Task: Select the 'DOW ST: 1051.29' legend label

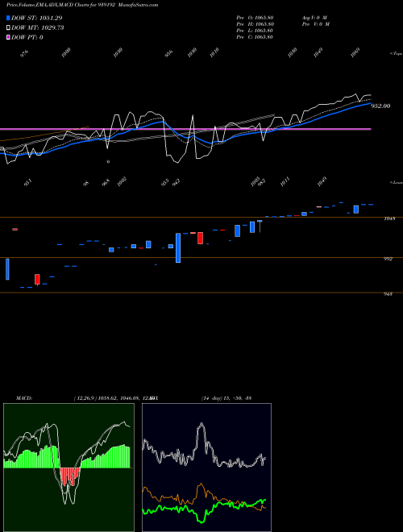Action: [x=36, y=18]
